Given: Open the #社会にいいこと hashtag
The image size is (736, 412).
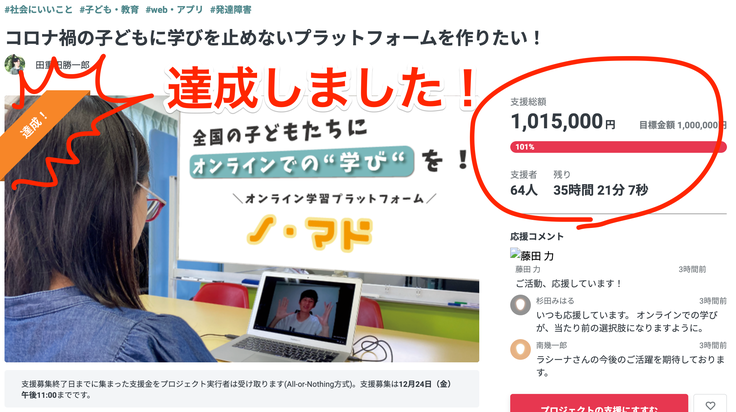Looking at the screenshot, I should [38, 9].
